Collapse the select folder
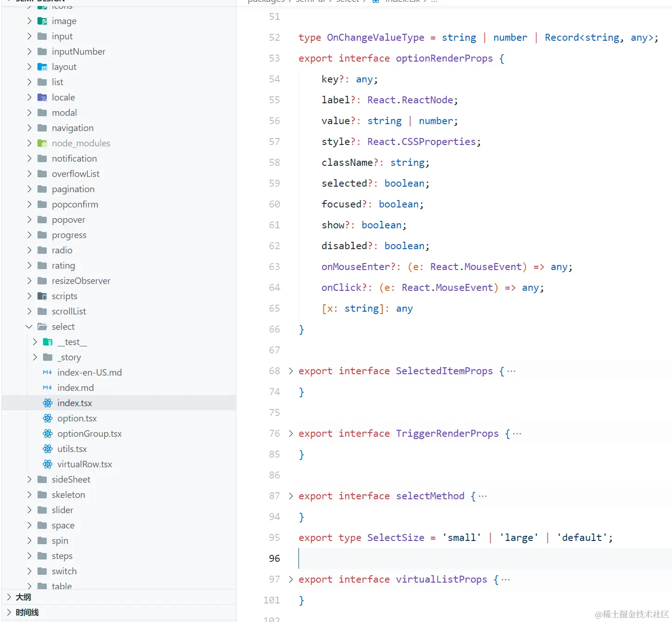Image resolution: width=672 pixels, height=622 pixels. pyautogui.click(x=29, y=327)
